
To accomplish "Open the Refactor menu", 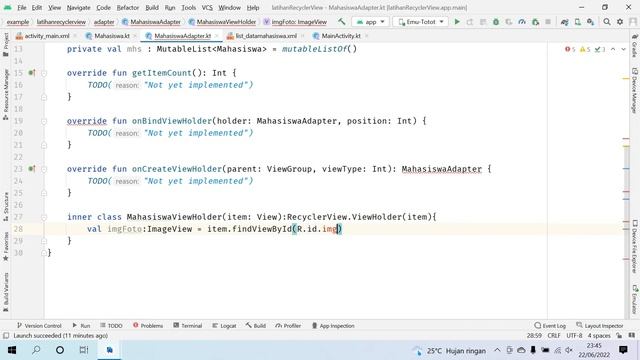I will [128, 7].
